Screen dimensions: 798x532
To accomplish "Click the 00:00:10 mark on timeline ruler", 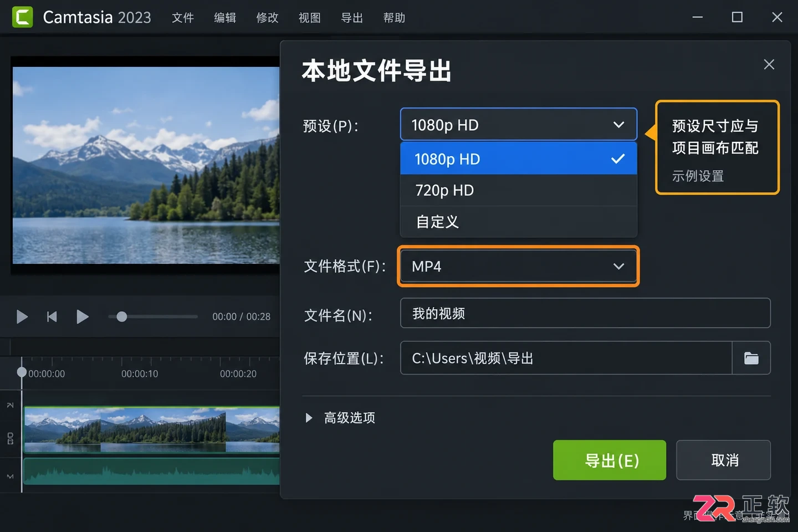I will [x=140, y=374].
